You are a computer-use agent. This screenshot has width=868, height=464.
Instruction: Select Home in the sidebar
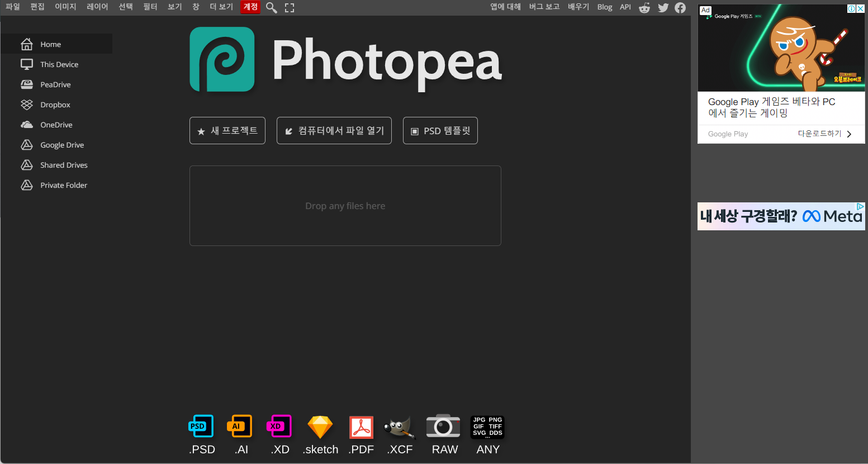click(x=56, y=44)
